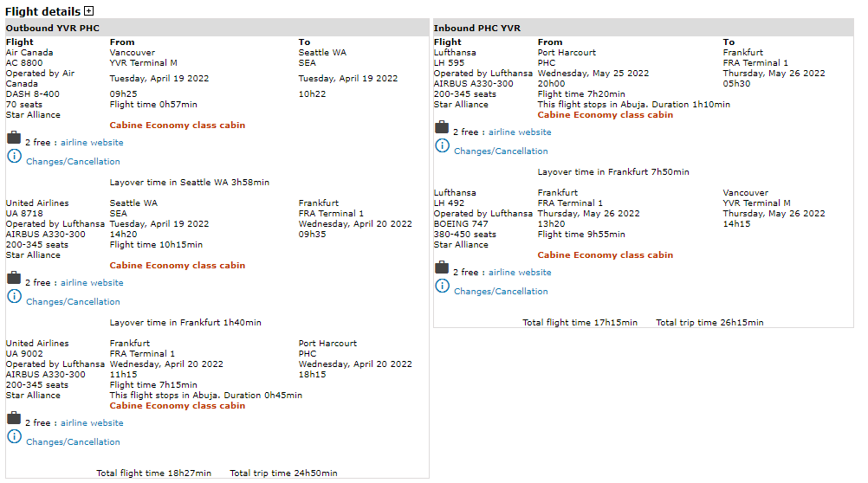Click baggage icon for Air Canada AC 8800
The height and width of the screenshot is (483, 868).
[x=14, y=138]
